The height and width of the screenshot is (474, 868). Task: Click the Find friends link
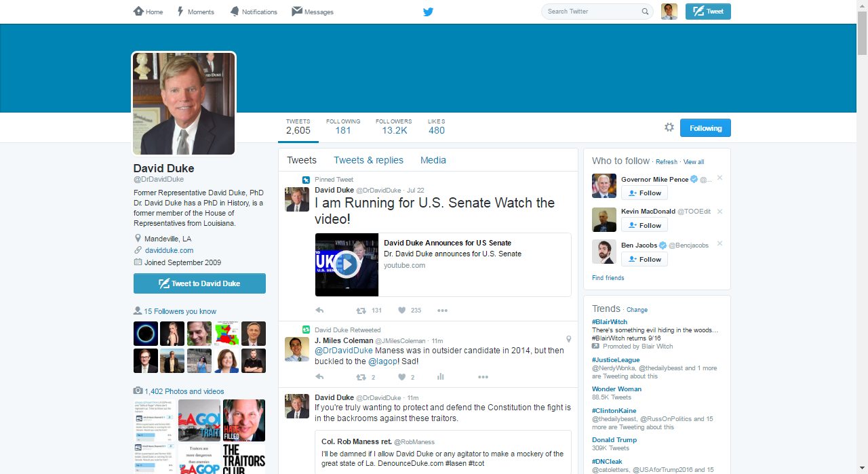pyautogui.click(x=608, y=278)
